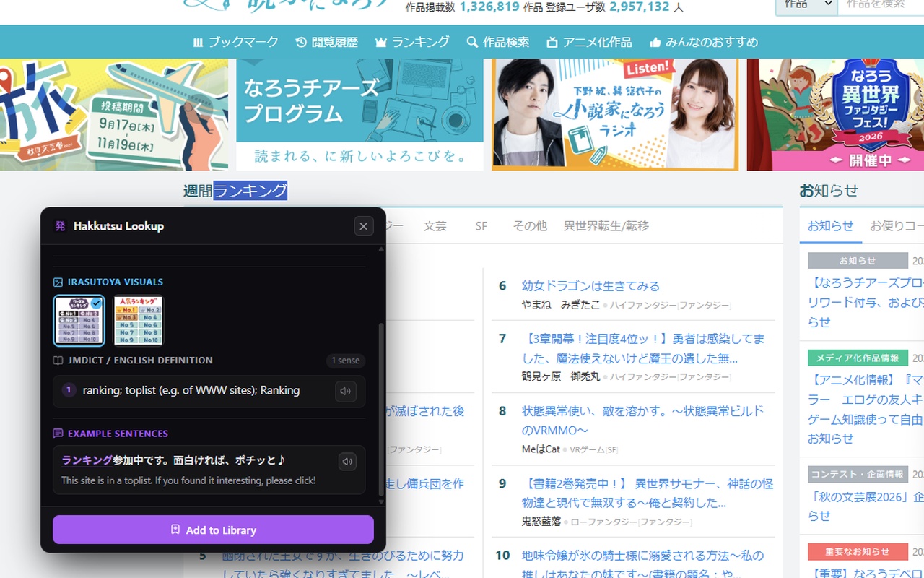Click the 週間ランキング heading

point(235,191)
